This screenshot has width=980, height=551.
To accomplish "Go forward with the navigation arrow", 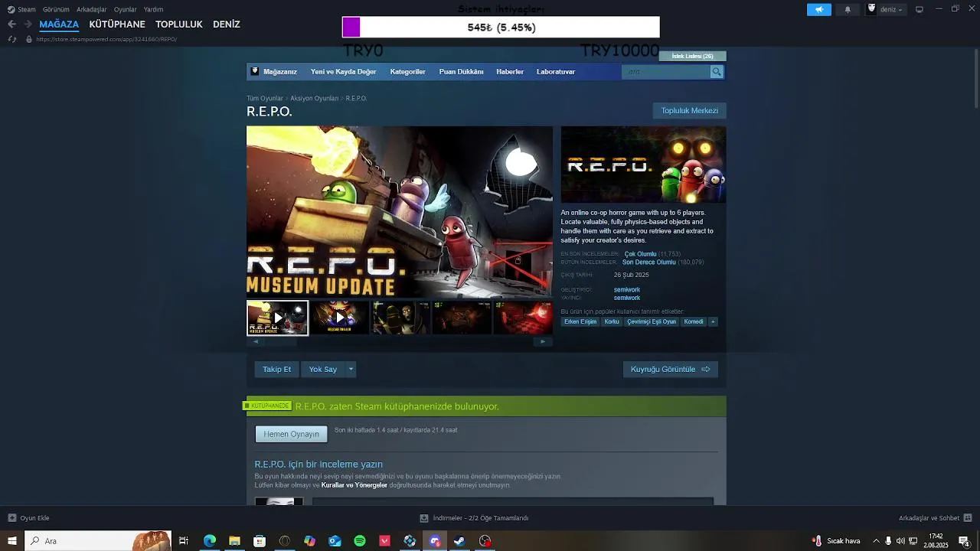I will coord(28,24).
